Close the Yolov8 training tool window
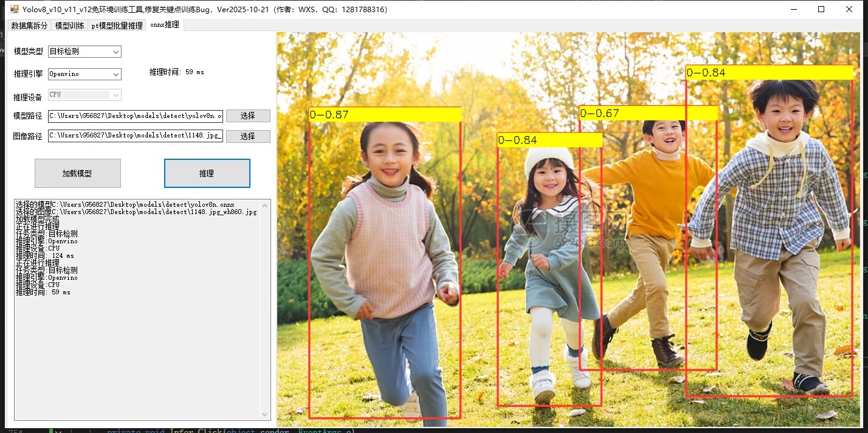The width and height of the screenshot is (868, 433). click(x=849, y=9)
